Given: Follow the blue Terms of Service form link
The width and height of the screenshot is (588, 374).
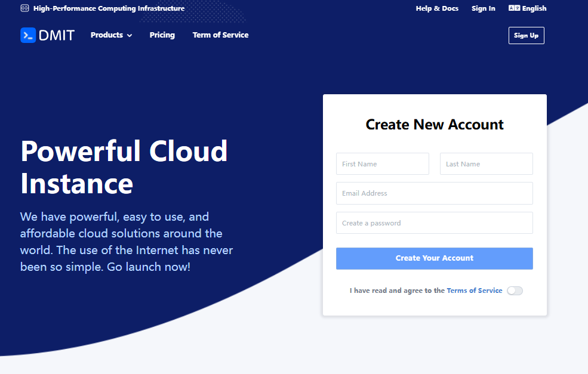Looking at the screenshot, I should [475, 290].
